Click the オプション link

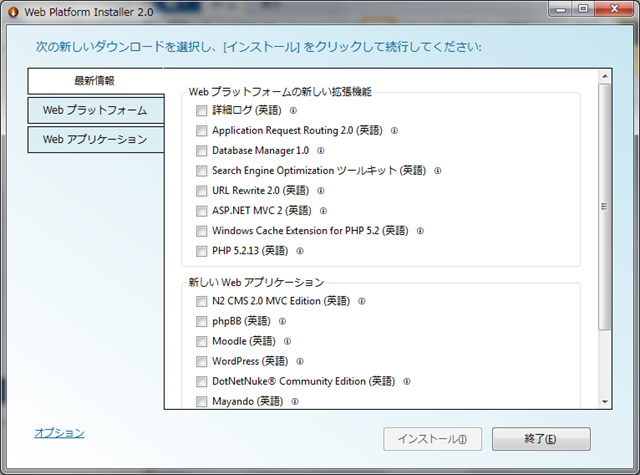click(x=59, y=433)
